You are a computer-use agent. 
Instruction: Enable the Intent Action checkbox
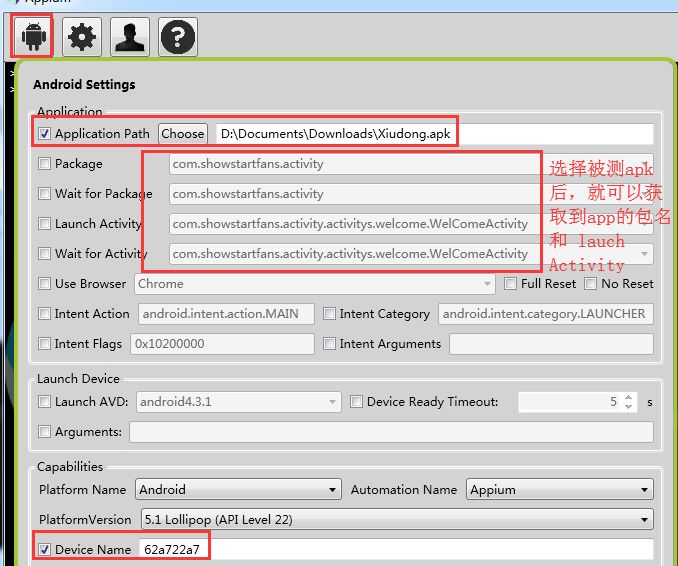point(45,313)
